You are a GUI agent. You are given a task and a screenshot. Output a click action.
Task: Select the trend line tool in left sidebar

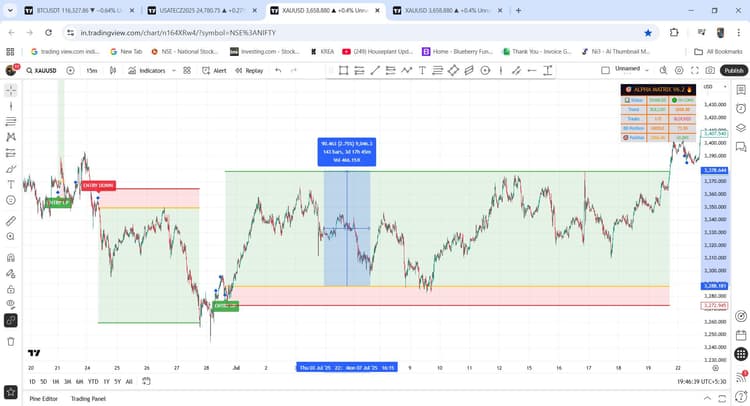click(x=11, y=106)
